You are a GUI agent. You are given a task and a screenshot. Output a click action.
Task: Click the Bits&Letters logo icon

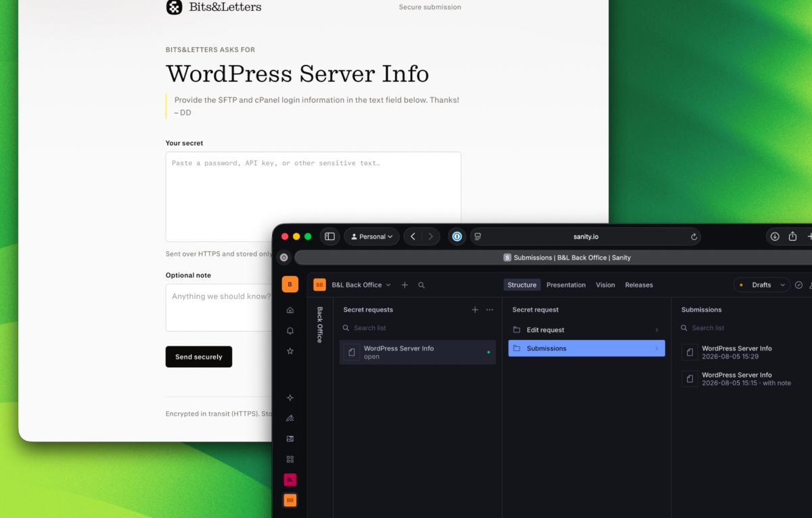point(174,7)
